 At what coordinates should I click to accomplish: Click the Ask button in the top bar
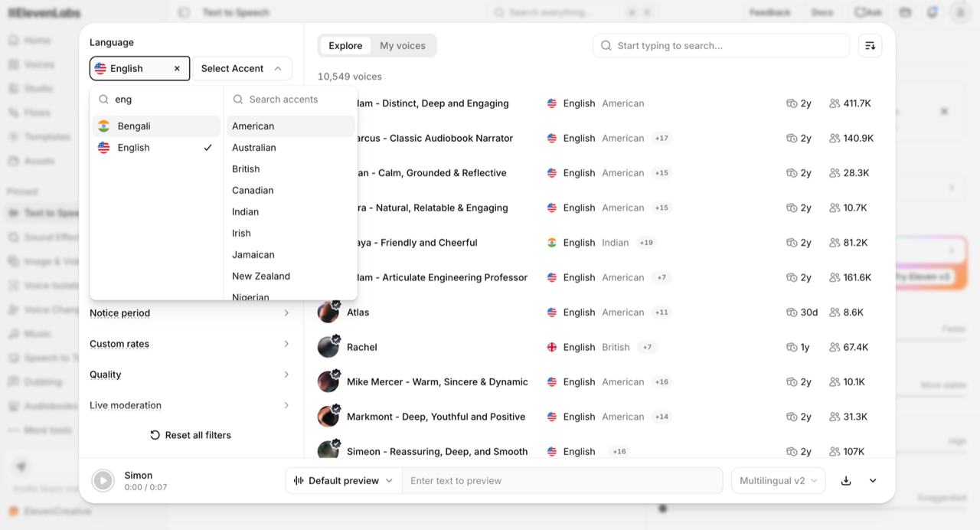(x=868, y=12)
